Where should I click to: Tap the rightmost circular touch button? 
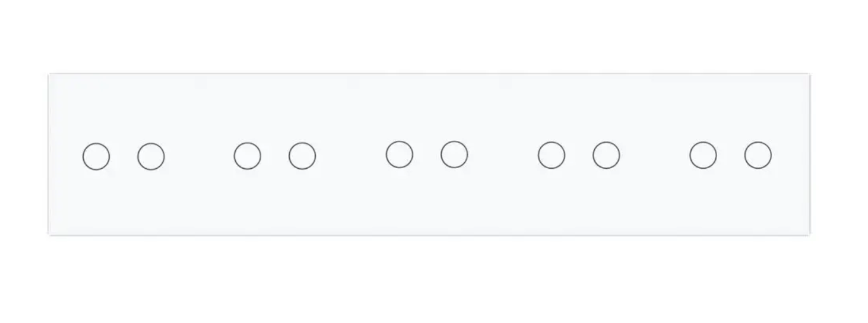[758, 155]
